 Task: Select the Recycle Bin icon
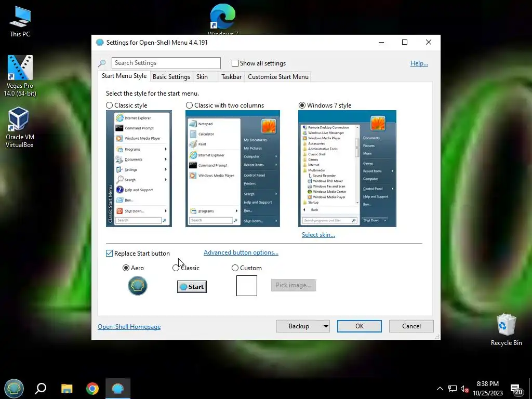pyautogui.click(x=506, y=330)
